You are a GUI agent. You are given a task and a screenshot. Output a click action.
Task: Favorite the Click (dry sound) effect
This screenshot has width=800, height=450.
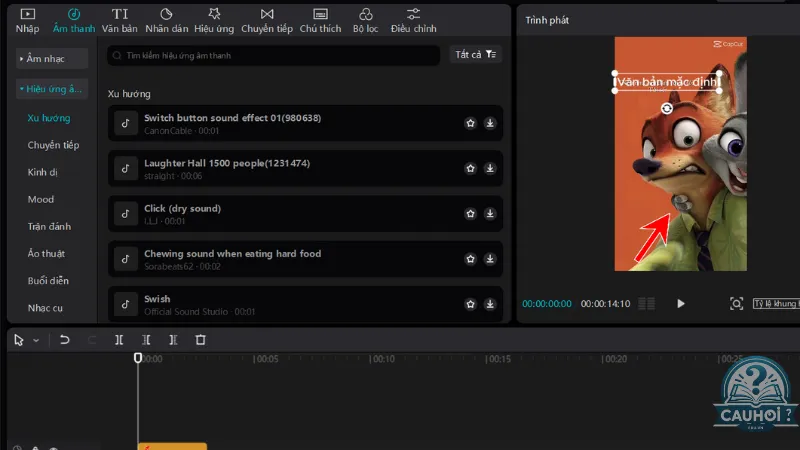coord(470,214)
